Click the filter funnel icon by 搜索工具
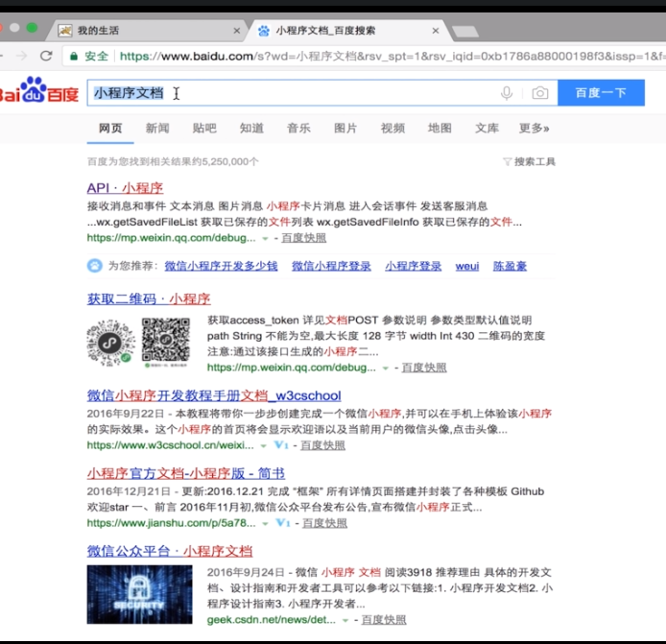The image size is (666, 644). coord(507,162)
